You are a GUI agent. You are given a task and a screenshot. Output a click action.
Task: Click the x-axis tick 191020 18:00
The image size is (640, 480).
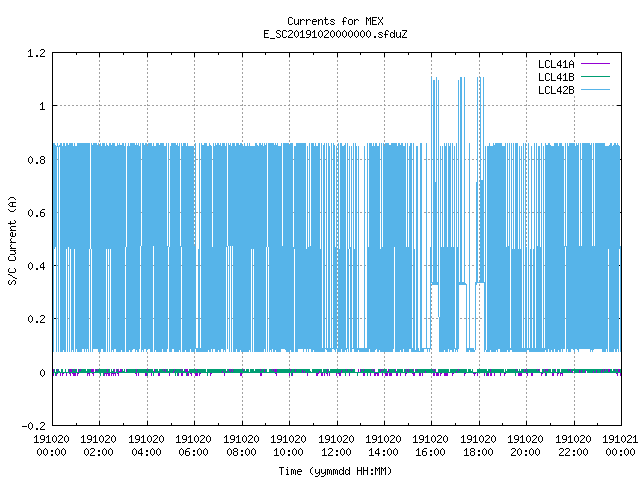pyautogui.click(x=479, y=446)
